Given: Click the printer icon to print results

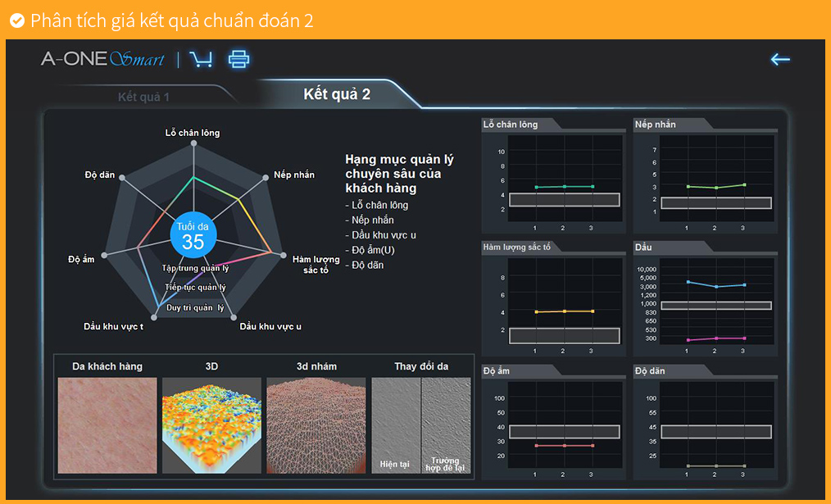Looking at the screenshot, I should point(238,59).
